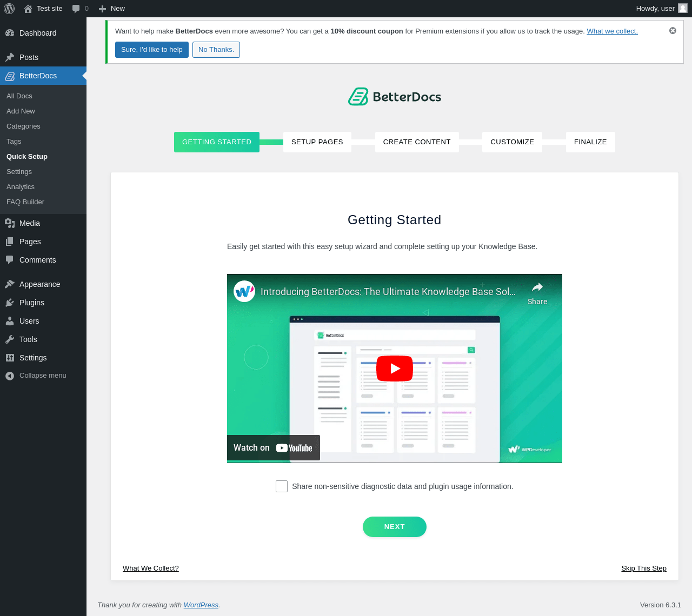The width and height of the screenshot is (692, 616).
Task: Check the share diagnostic data checkbox
Action: click(x=282, y=486)
